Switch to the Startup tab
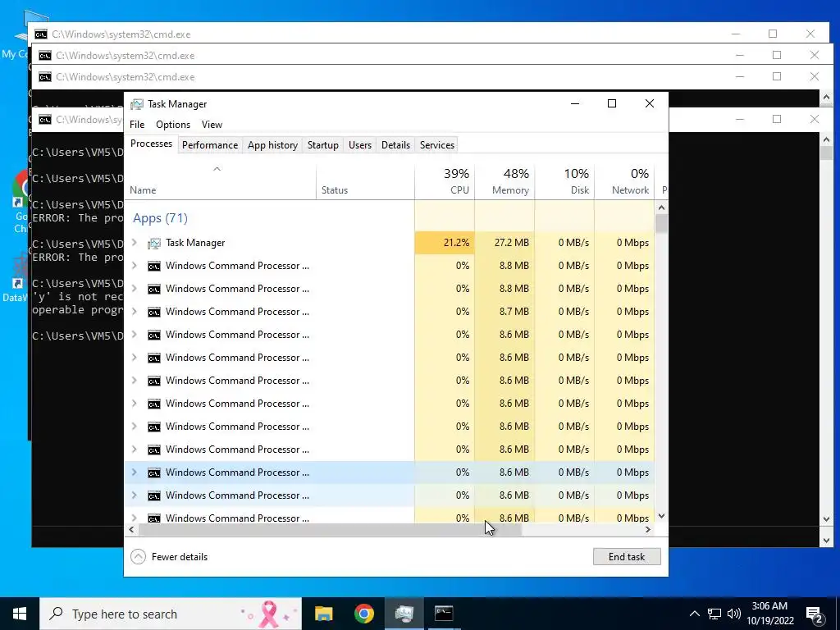The width and height of the screenshot is (840, 630). [x=322, y=145]
